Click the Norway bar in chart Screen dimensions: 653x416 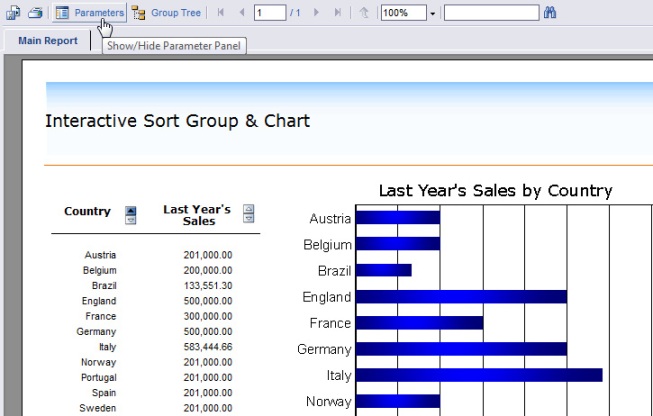point(398,401)
